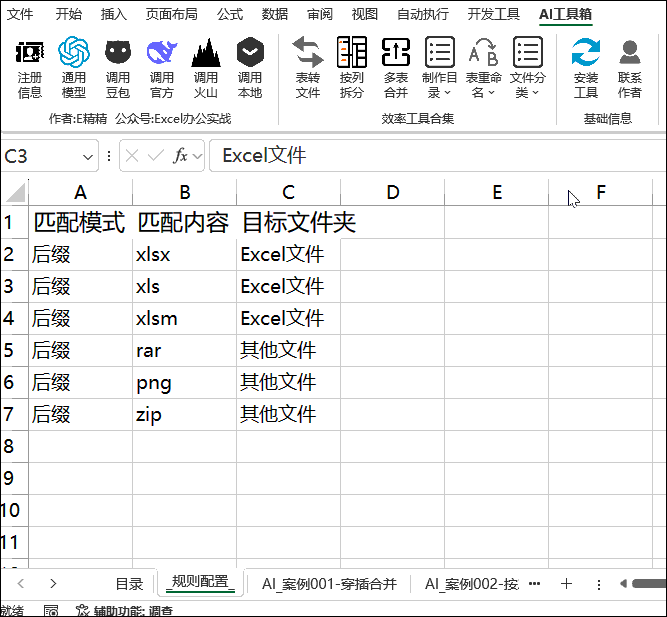
Task: Open the 多表合并 merge tables tool
Action: [396, 66]
